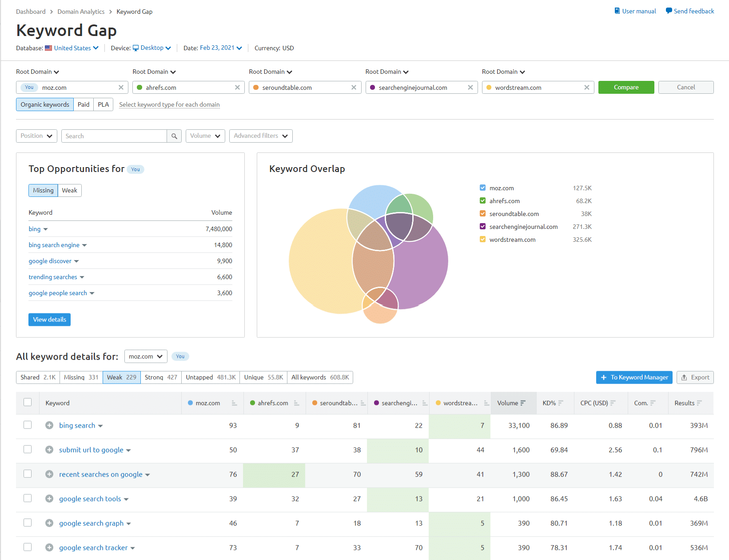Screen dimensions: 729x560
Task: Sort by Volume column sort icon
Action: (x=523, y=403)
